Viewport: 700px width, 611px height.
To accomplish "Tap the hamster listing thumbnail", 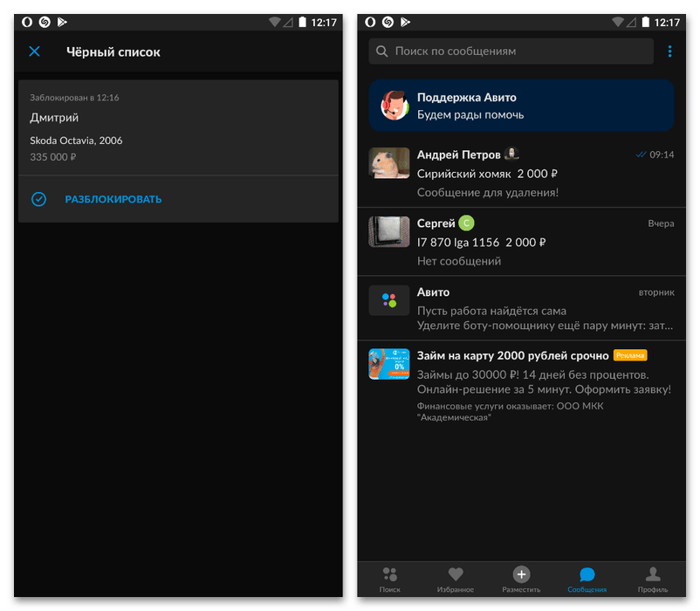I will [x=389, y=163].
